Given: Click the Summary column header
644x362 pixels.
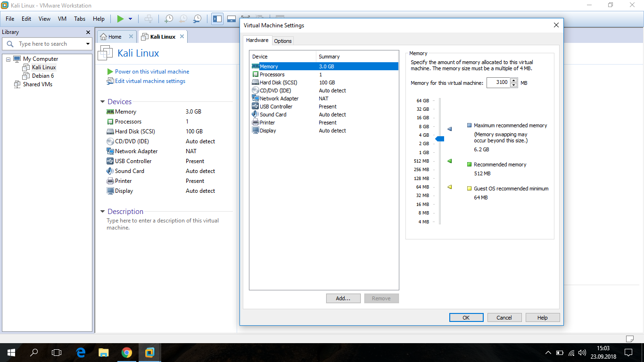Looking at the screenshot, I should click(357, 57).
